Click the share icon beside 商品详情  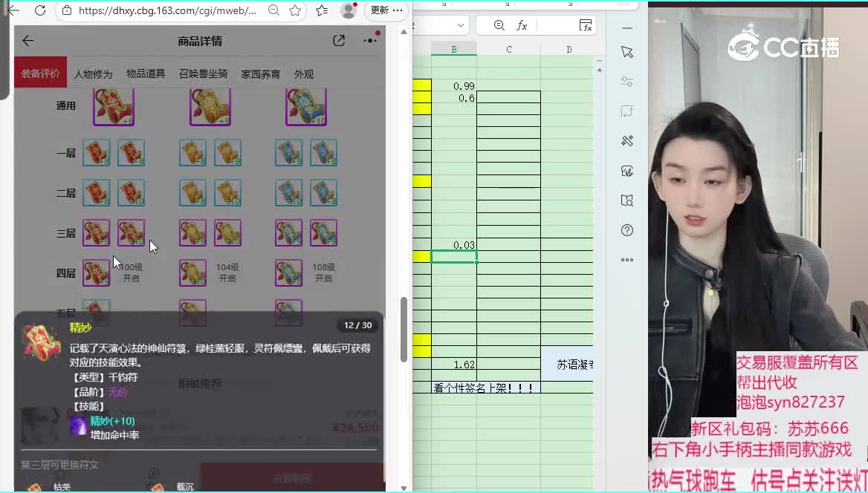click(x=339, y=41)
